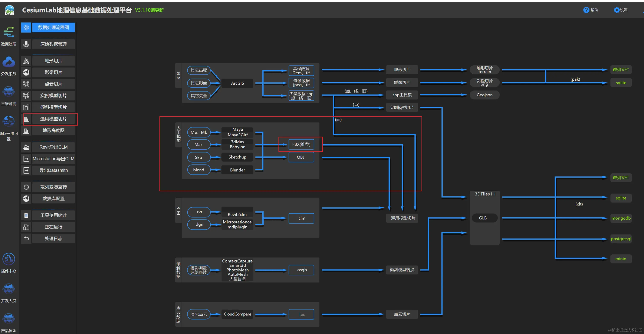The height and width of the screenshot is (334, 644).
Task: Click the 三维可视 globe icon
Action: 9,92
